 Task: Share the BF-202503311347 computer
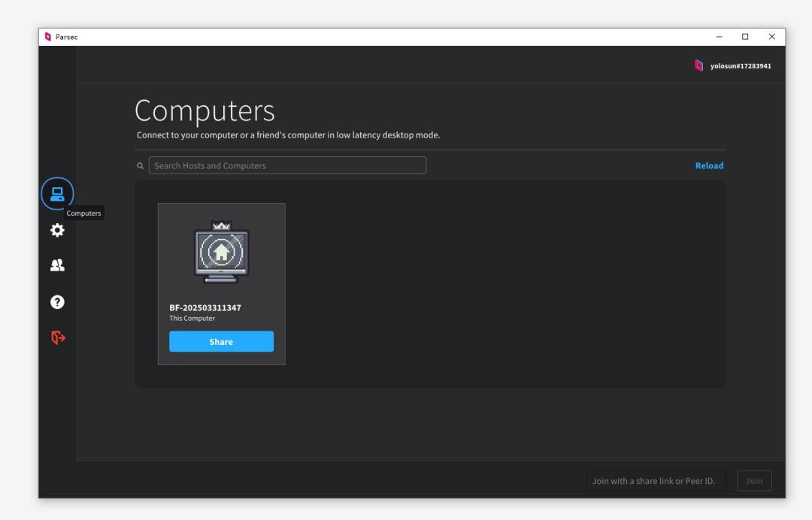click(222, 341)
